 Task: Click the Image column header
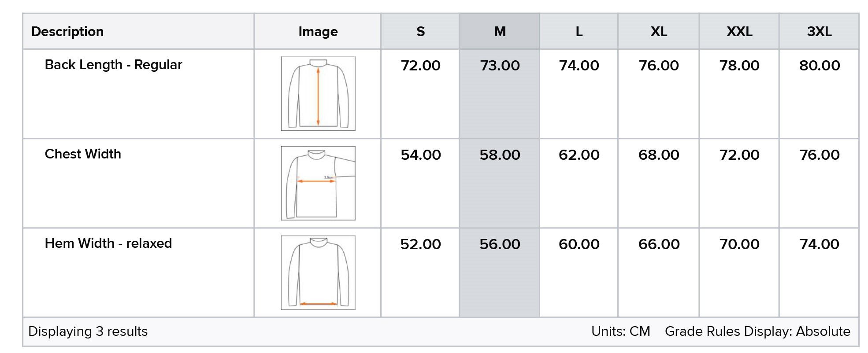[318, 32]
